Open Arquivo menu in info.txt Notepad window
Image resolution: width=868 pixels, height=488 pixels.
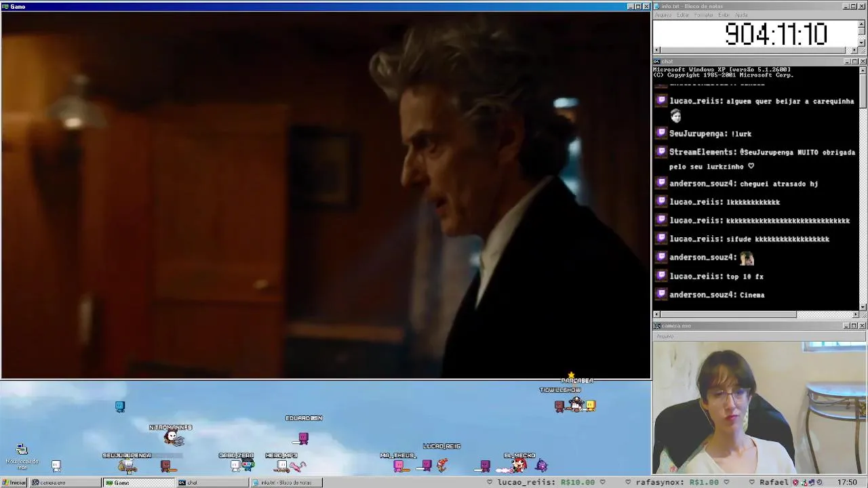(663, 15)
